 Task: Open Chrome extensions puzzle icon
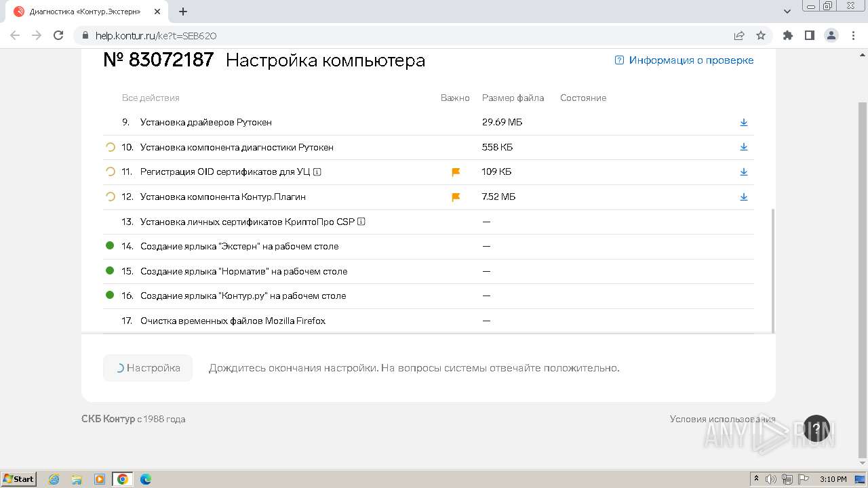787,35
